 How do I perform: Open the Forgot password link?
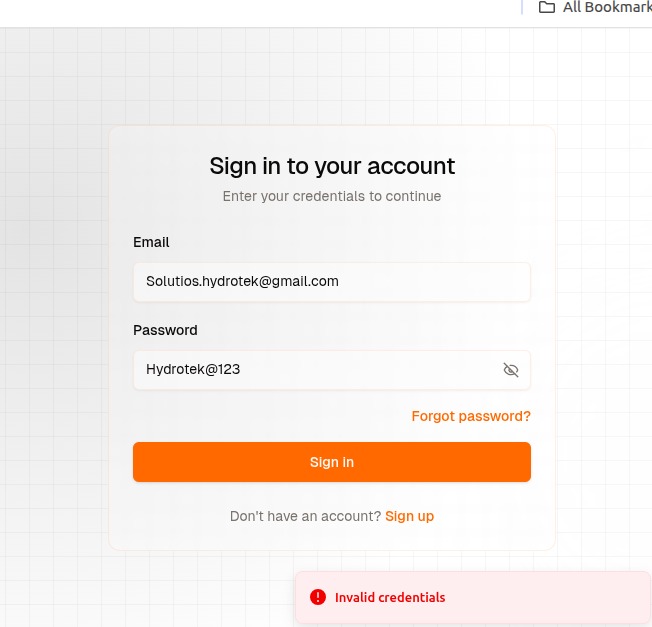[471, 416]
